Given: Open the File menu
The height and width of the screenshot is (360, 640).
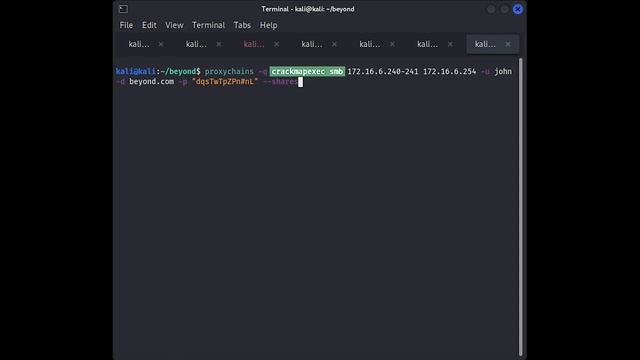Looking at the screenshot, I should (126, 25).
